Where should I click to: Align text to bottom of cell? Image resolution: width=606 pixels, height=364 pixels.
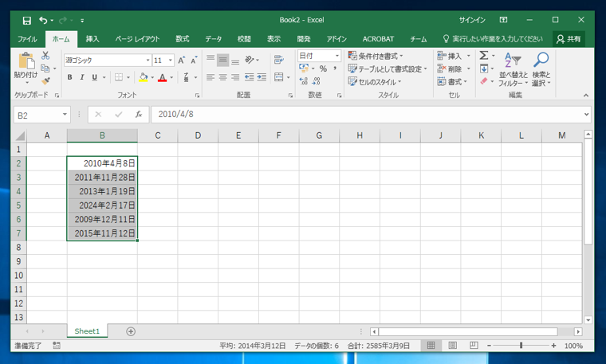click(x=235, y=61)
